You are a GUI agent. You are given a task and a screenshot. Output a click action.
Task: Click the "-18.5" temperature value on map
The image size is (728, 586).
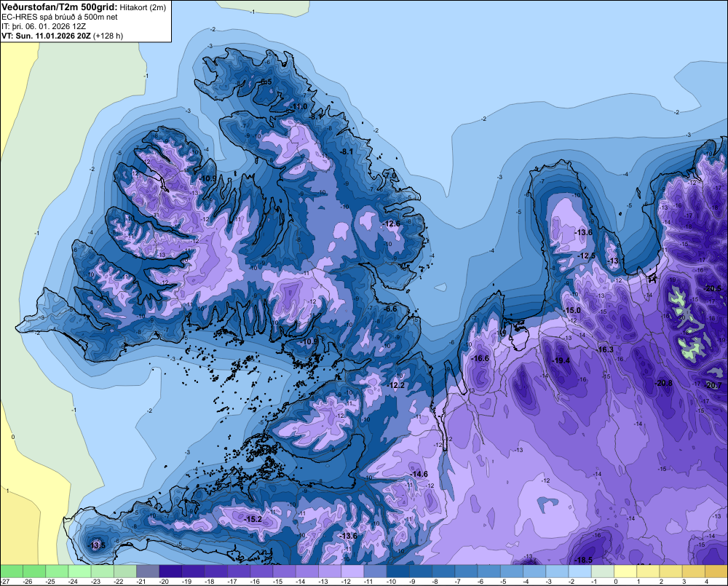coord(583,560)
